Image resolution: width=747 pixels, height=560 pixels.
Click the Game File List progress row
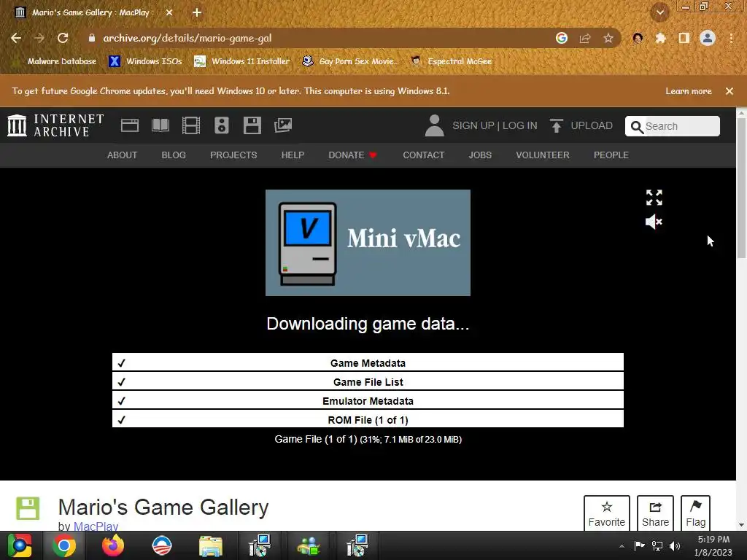point(368,381)
